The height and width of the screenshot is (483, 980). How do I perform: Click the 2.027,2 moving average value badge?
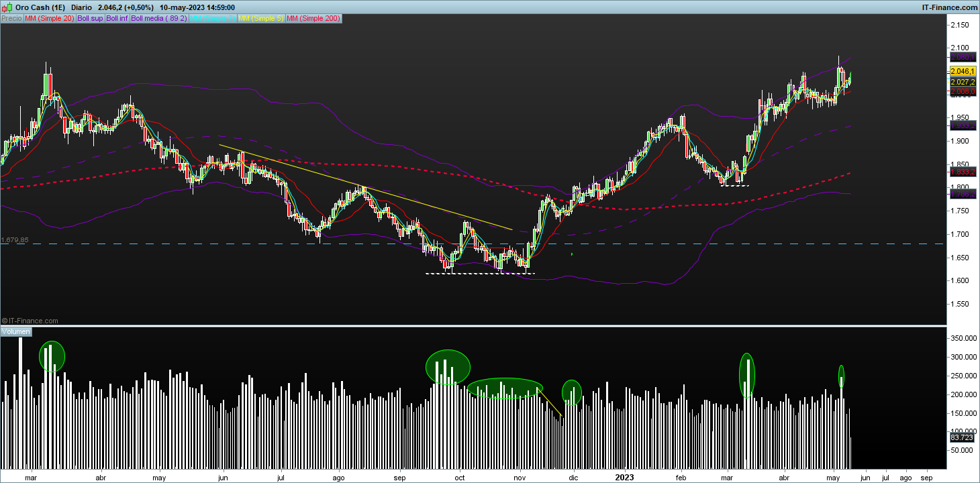[963, 82]
